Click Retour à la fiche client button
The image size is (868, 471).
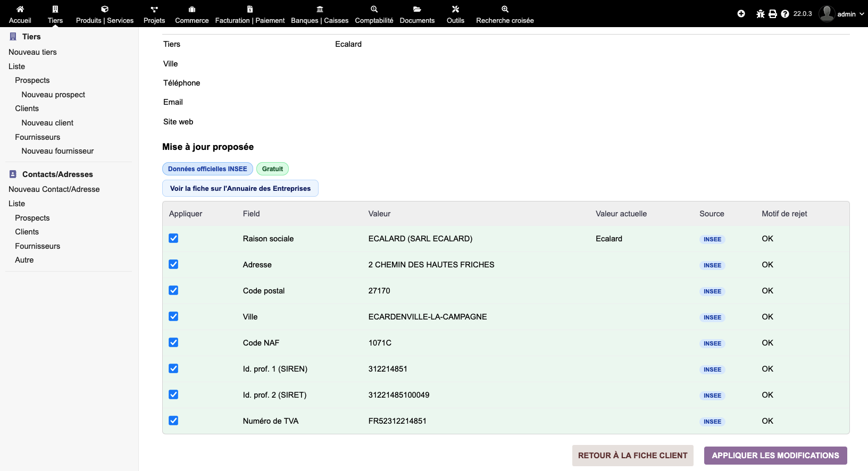tap(632, 456)
